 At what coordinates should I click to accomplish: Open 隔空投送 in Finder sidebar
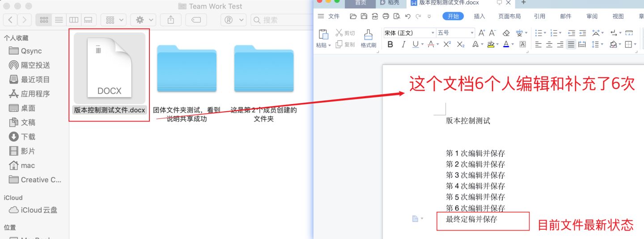[30, 65]
